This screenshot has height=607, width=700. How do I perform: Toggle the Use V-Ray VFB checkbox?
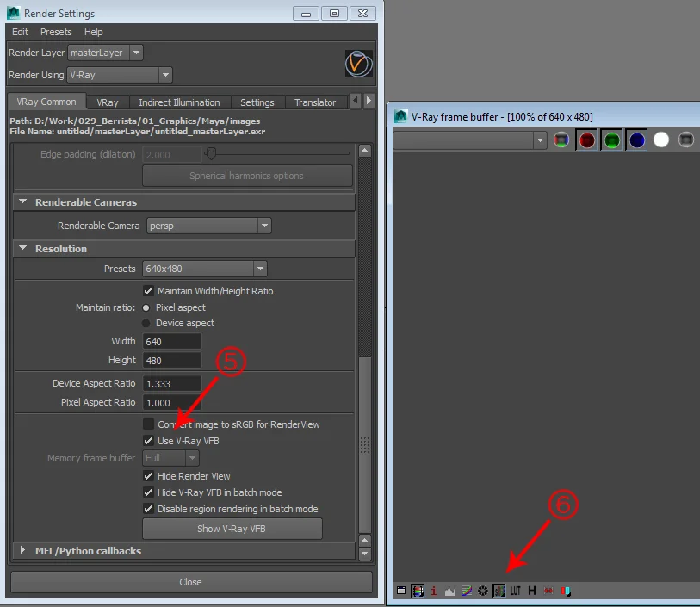[148, 441]
